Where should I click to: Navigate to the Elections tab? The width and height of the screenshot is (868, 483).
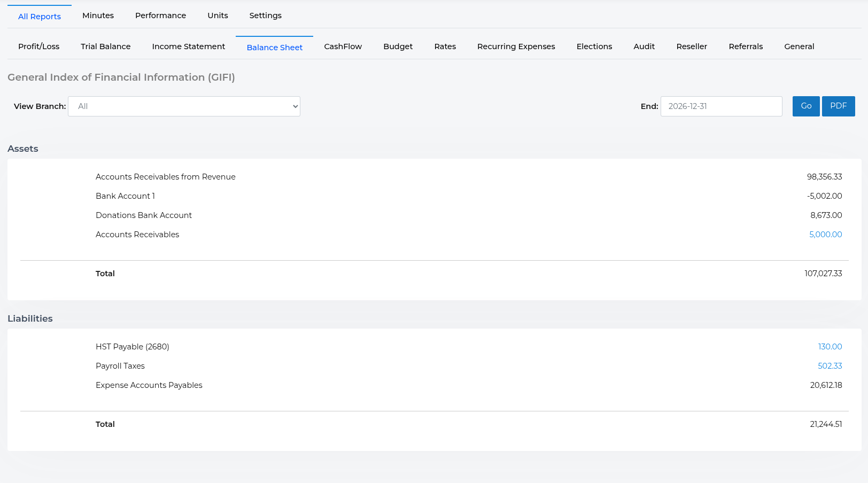594,46
